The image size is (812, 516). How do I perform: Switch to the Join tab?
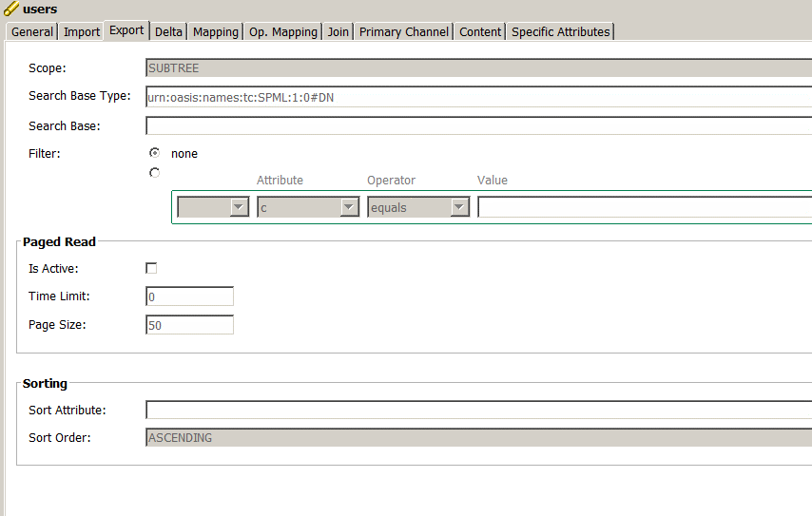click(x=338, y=31)
